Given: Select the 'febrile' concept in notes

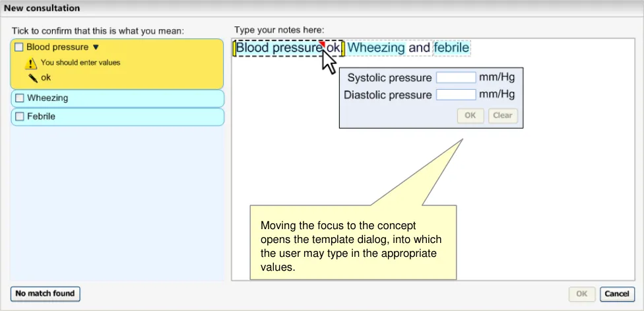Looking at the screenshot, I should pyautogui.click(x=451, y=48).
